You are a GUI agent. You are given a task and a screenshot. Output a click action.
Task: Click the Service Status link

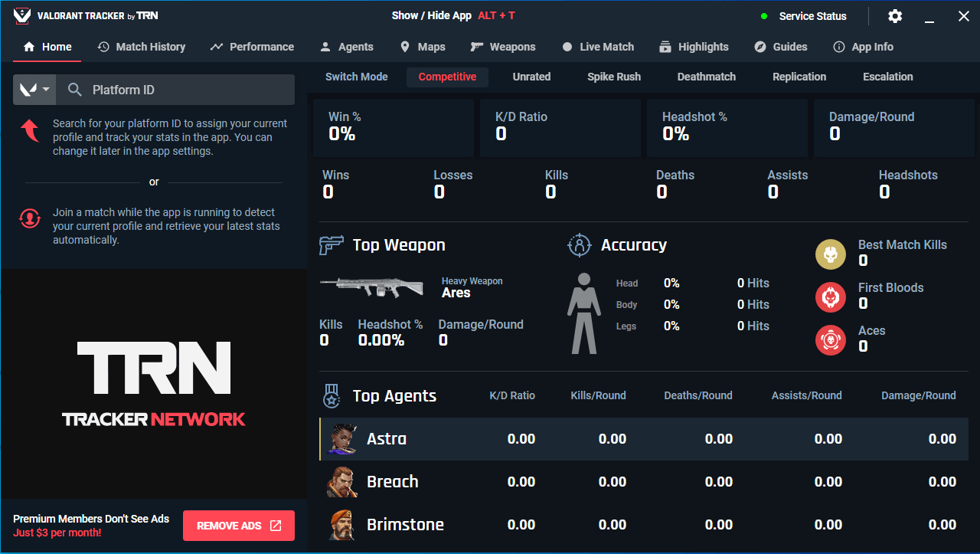(x=813, y=16)
